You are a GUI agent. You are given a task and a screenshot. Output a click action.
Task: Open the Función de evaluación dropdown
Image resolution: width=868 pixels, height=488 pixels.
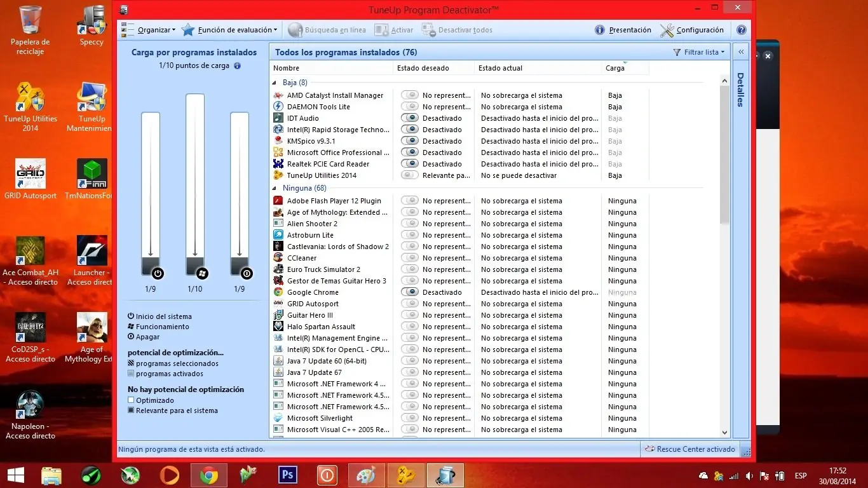[x=229, y=30]
